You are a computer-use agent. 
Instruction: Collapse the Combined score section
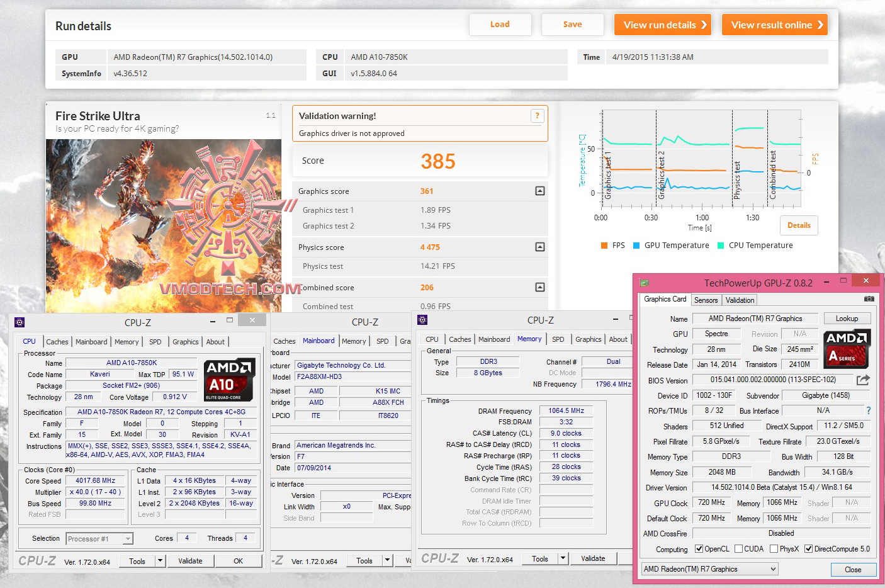click(x=539, y=287)
